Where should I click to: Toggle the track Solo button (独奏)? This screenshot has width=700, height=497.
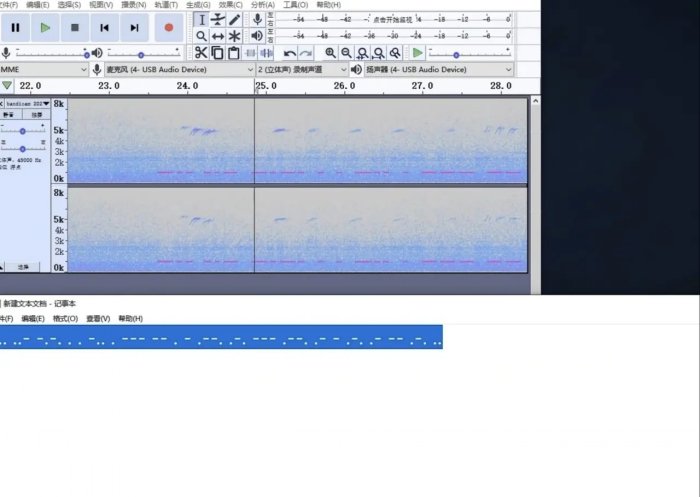[x=37, y=115]
